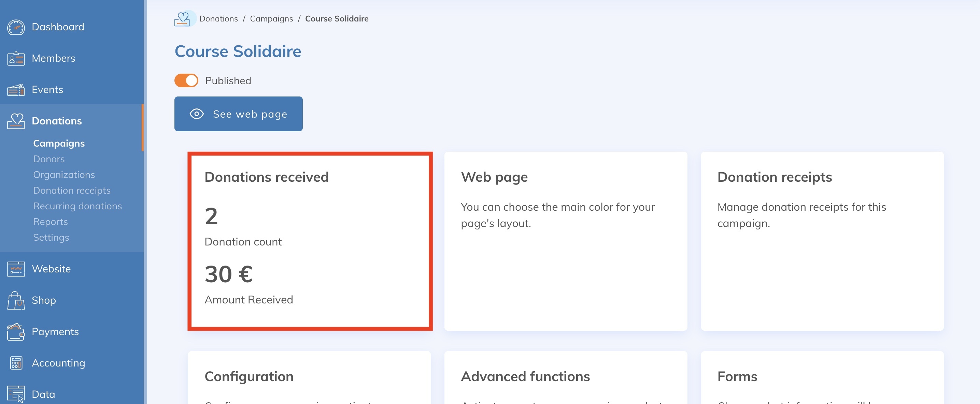Open Organizations submenu entry

click(64, 175)
